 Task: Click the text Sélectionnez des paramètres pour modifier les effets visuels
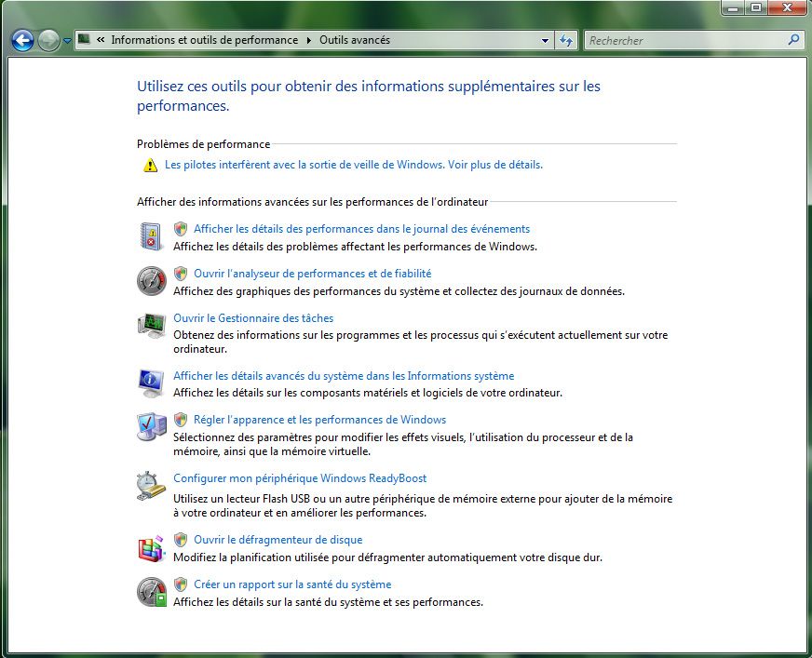point(403,444)
